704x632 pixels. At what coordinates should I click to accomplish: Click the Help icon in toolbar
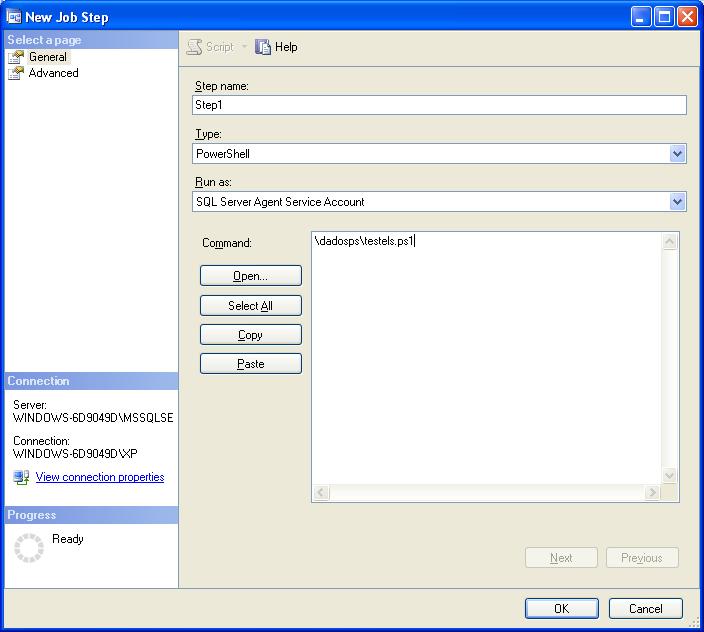coord(264,47)
